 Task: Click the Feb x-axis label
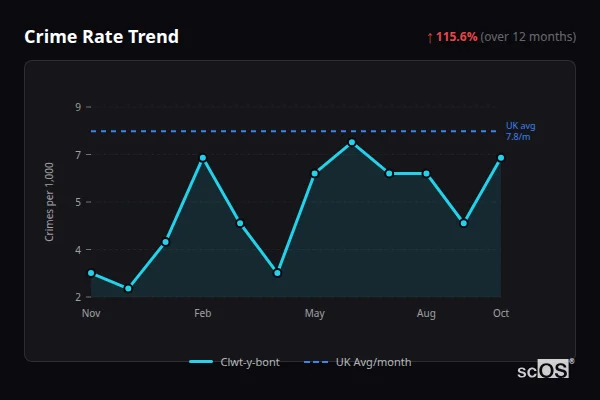(203, 313)
